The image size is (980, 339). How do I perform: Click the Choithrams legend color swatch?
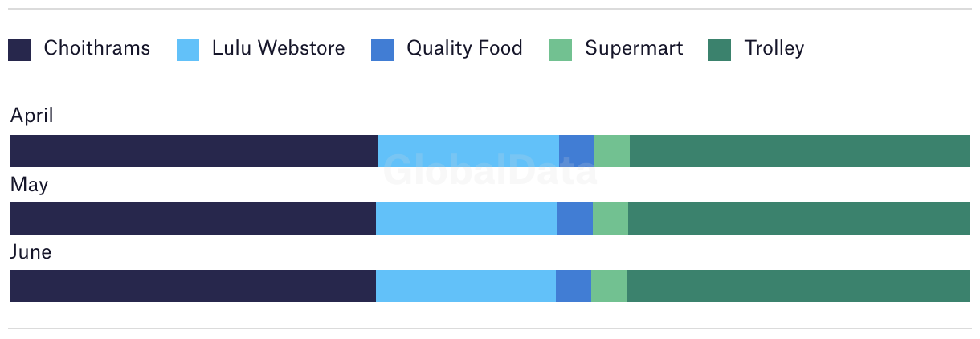19,50
